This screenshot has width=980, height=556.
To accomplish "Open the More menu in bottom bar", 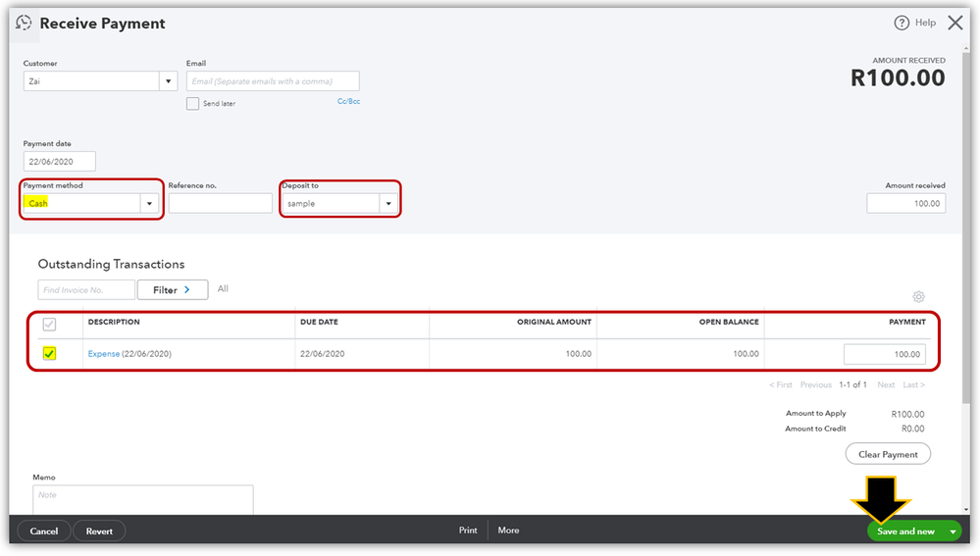I will point(508,531).
